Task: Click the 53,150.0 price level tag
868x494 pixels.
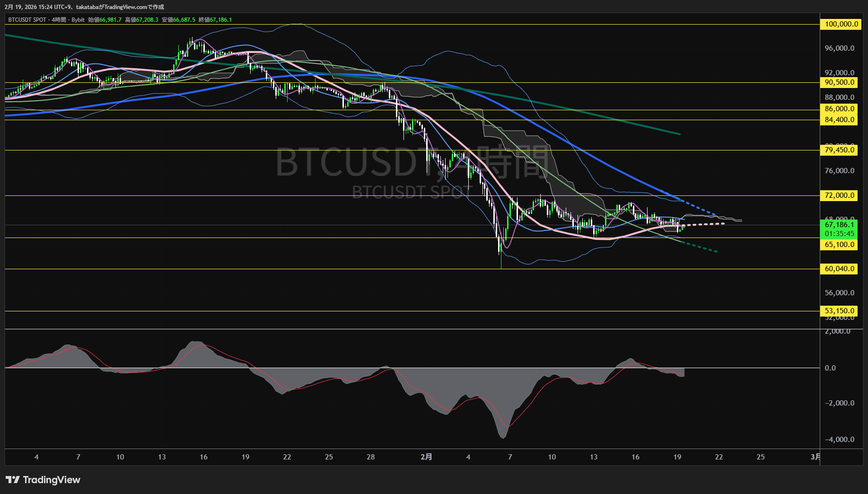Action: (840, 311)
